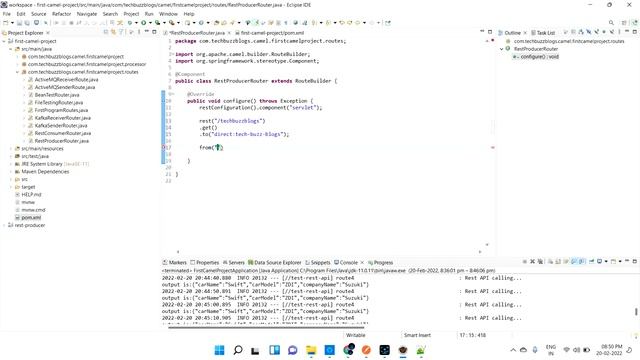640x360 pixels.
Task: Open the Markers tab
Action: point(174,262)
